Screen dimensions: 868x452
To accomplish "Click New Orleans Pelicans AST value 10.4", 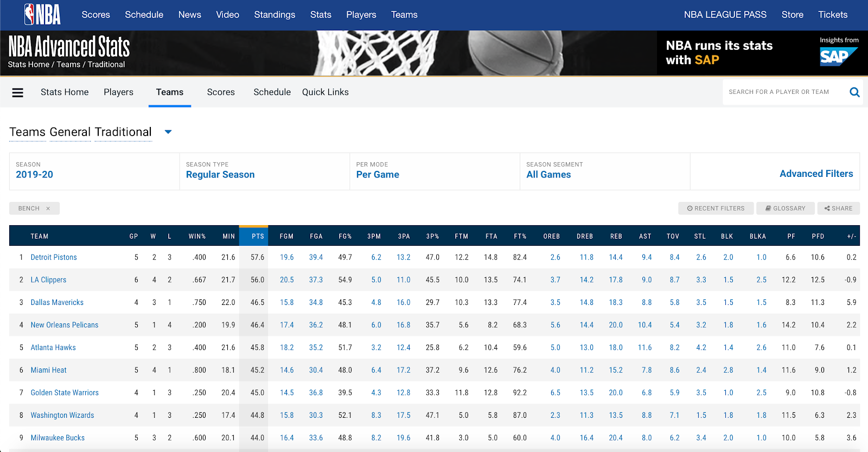I will point(645,325).
